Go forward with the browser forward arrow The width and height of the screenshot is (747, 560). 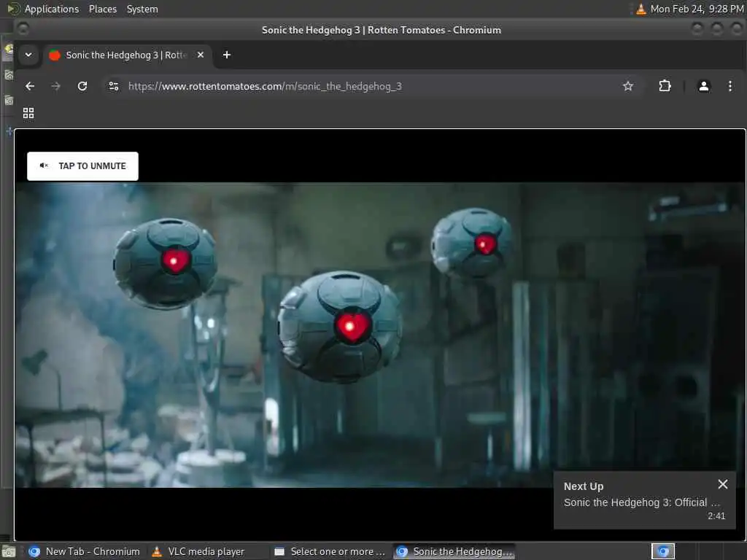55,86
